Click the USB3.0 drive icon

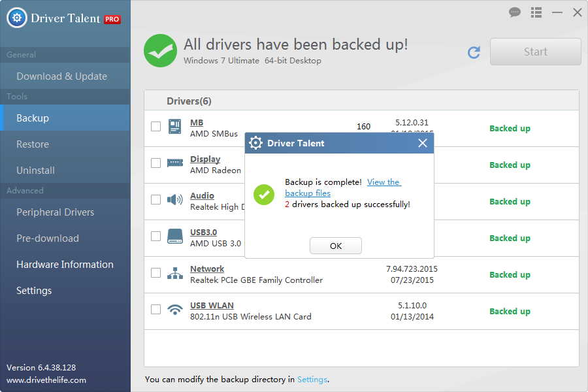(174, 237)
